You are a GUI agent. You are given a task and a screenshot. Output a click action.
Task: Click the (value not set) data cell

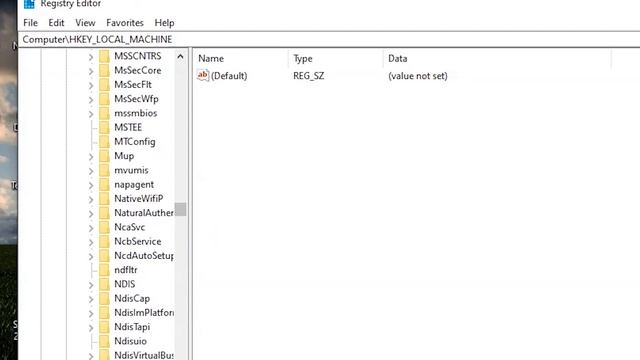pyautogui.click(x=418, y=76)
